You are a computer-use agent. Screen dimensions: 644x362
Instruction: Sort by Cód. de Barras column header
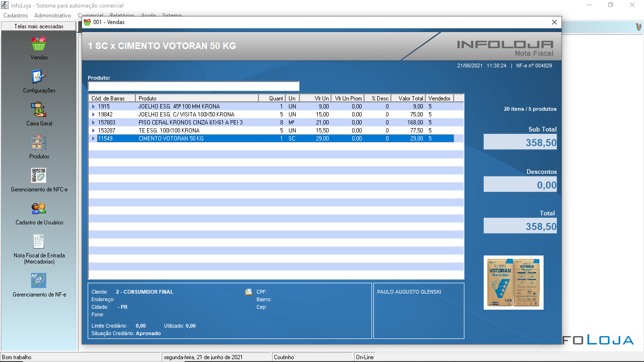[x=112, y=98]
